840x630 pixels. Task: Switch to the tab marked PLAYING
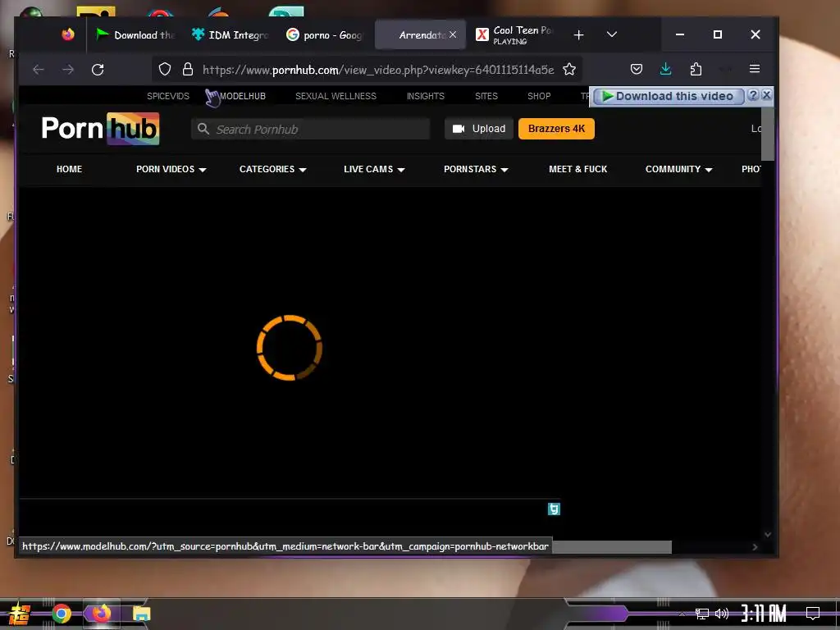(x=514, y=34)
